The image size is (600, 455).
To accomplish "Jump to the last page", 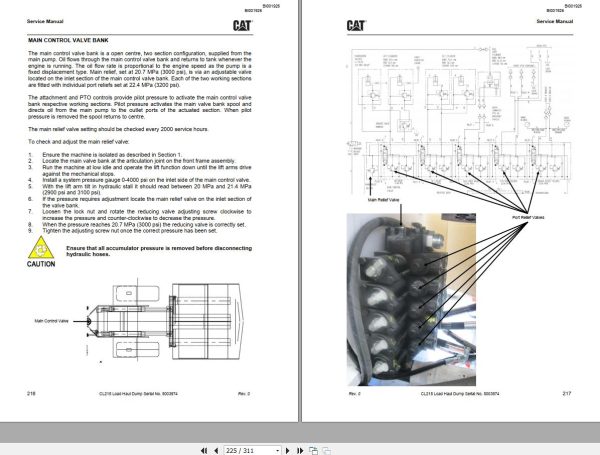I will point(300,450).
